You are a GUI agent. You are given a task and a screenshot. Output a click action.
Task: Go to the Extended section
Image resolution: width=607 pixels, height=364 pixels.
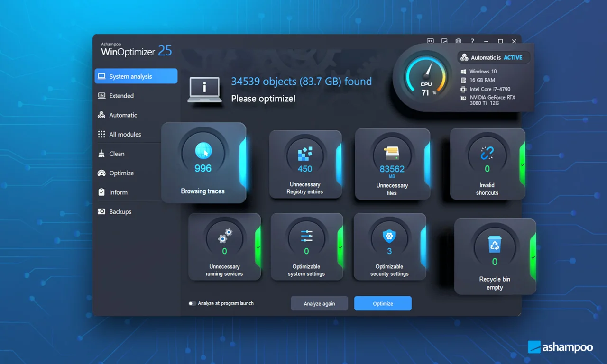121,96
